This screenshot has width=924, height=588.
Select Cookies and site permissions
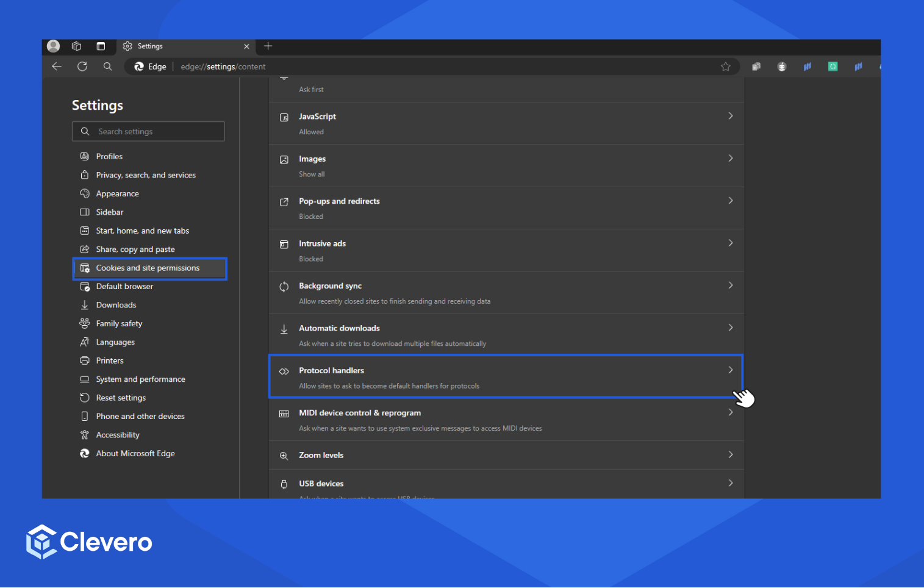tap(150, 268)
